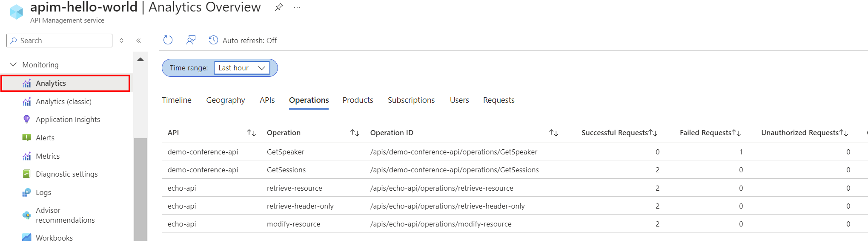Sort by the API column
Image resolution: width=868 pixels, height=241 pixels.
[251, 133]
